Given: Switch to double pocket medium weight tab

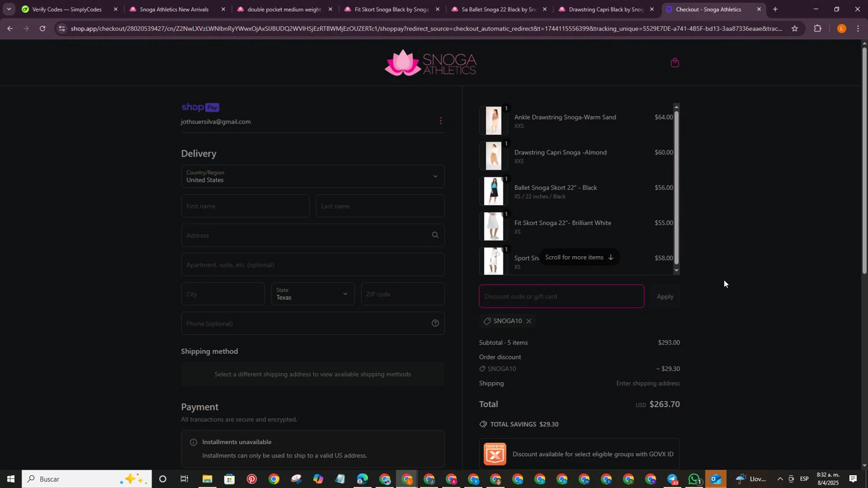Looking at the screenshot, I should (x=283, y=9).
